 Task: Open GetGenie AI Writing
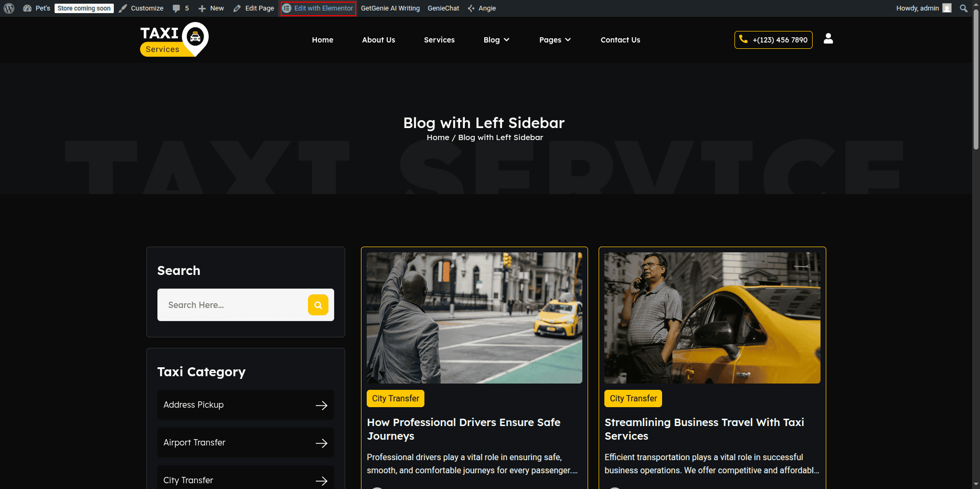click(x=390, y=8)
